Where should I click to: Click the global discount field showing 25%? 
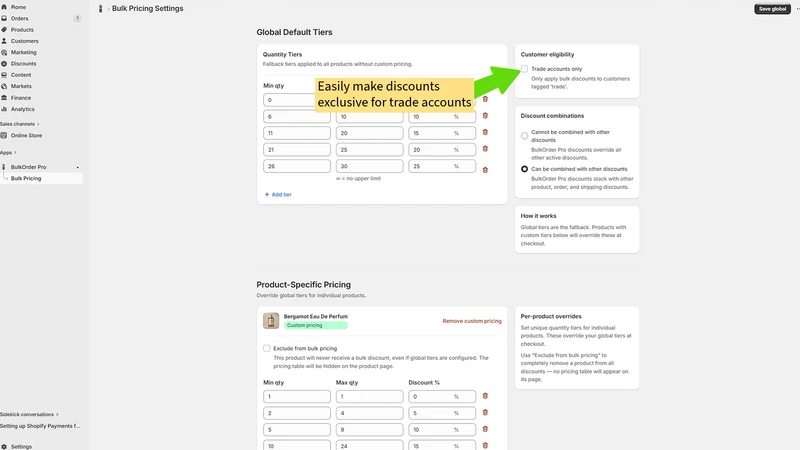point(442,166)
